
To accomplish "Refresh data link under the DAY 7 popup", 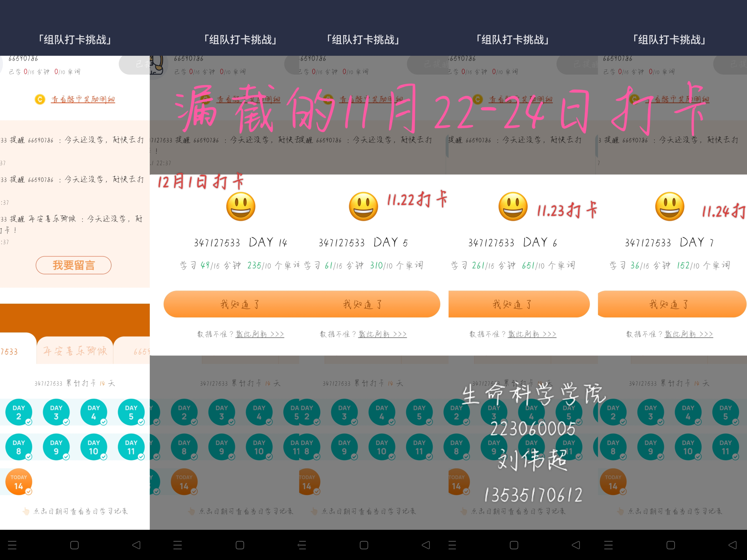I will pos(689,334).
